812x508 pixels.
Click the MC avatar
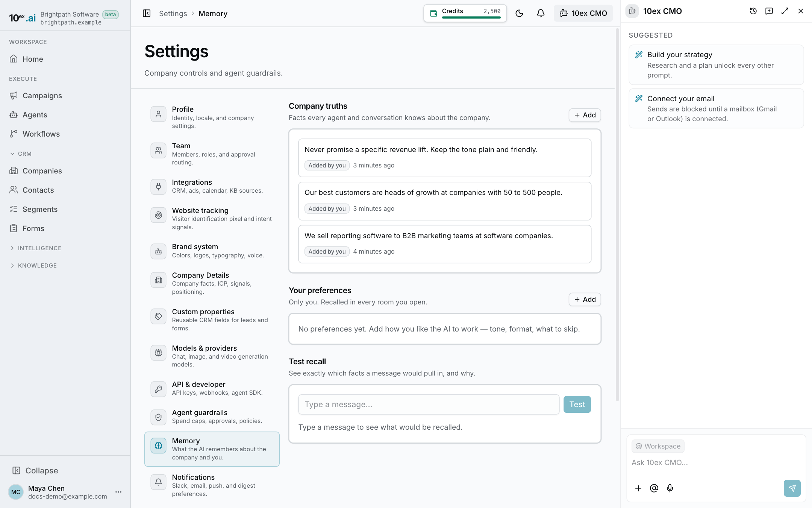tap(16, 492)
